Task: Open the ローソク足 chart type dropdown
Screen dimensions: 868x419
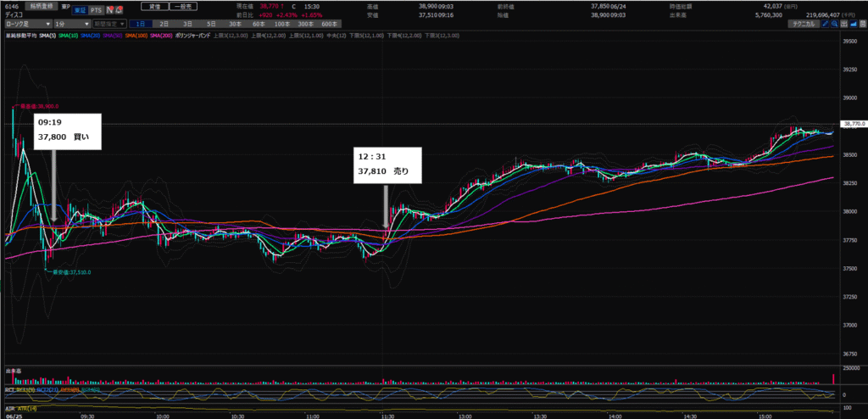Action: (29, 25)
